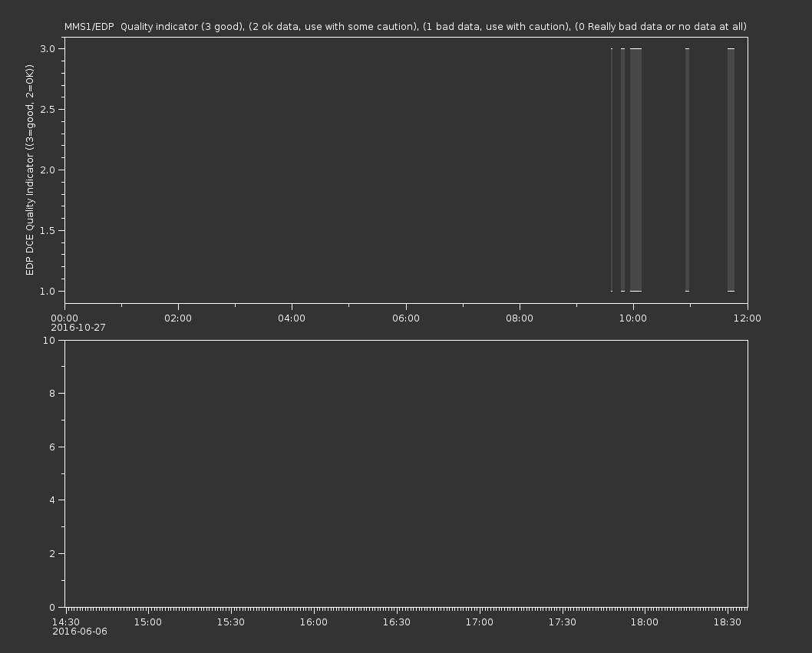Click the 10 tick label on lower plot
The width and height of the screenshot is (812, 653).
pyautogui.click(x=49, y=340)
